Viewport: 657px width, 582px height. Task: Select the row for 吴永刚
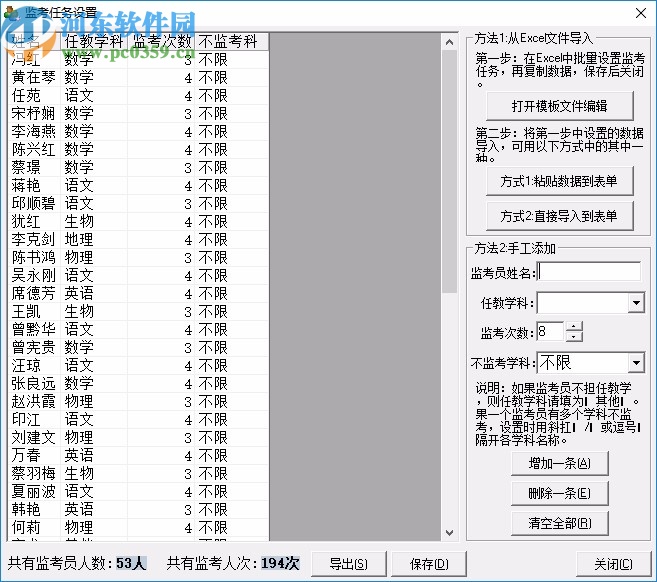pos(138,276)
